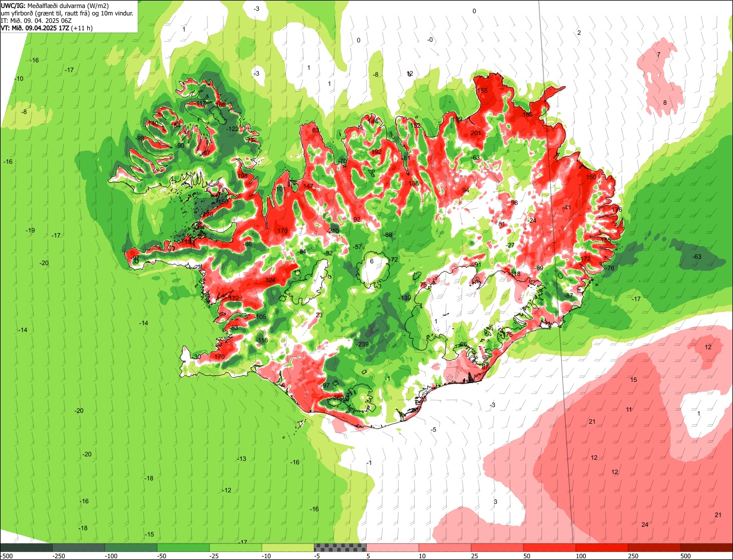Click the dark red legend segment right of 500
Viewport: 733px width, 560px height.
pos(707,547)
